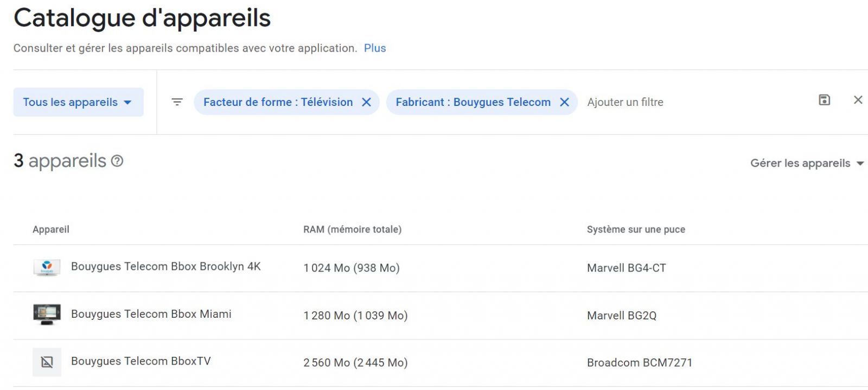Image resolution: width=868 pixels, height=390 pixels.
Task: Open the Bouygues Telecom BboxTV row
Action: 141,361
